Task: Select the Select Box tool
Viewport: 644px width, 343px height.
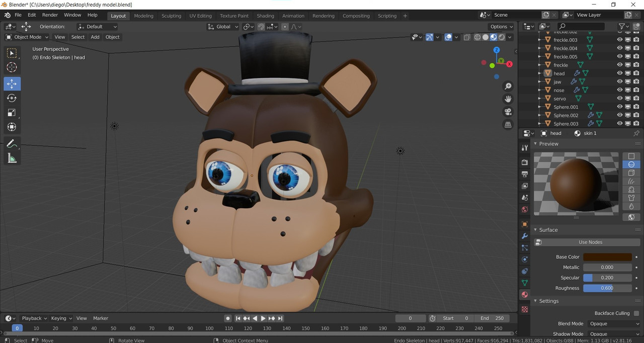Action: point(12,53)
